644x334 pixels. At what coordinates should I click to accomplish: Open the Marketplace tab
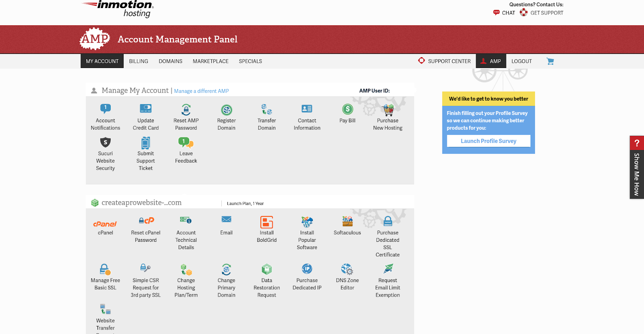[211, 61]
